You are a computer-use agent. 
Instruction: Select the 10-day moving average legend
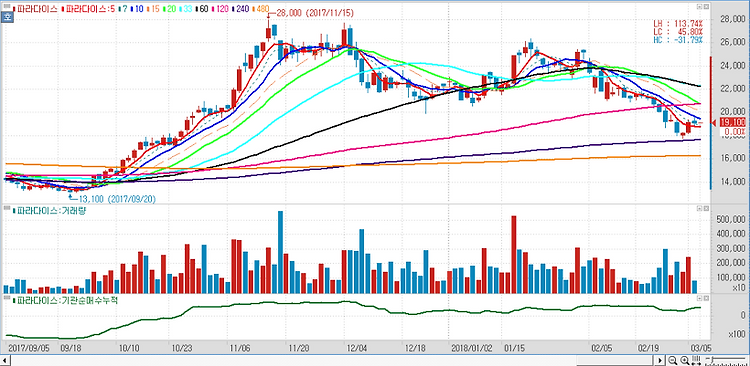pyautogui.click(x=137, y=9)
